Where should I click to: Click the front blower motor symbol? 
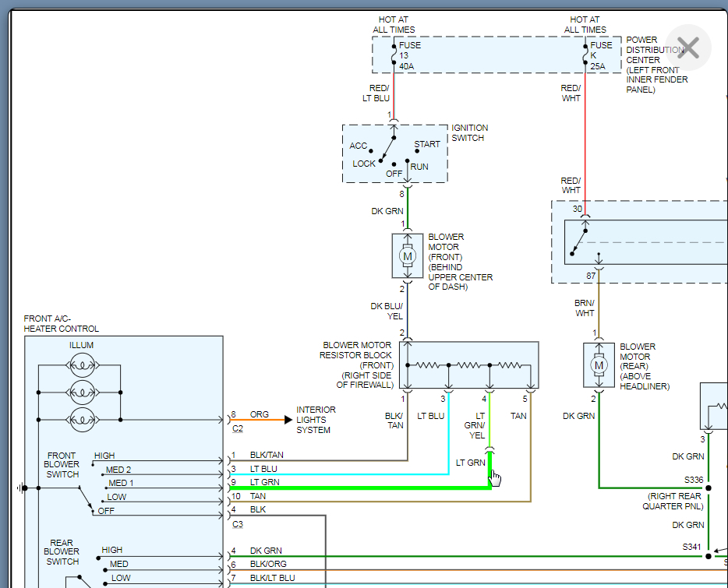click(407, 255)
